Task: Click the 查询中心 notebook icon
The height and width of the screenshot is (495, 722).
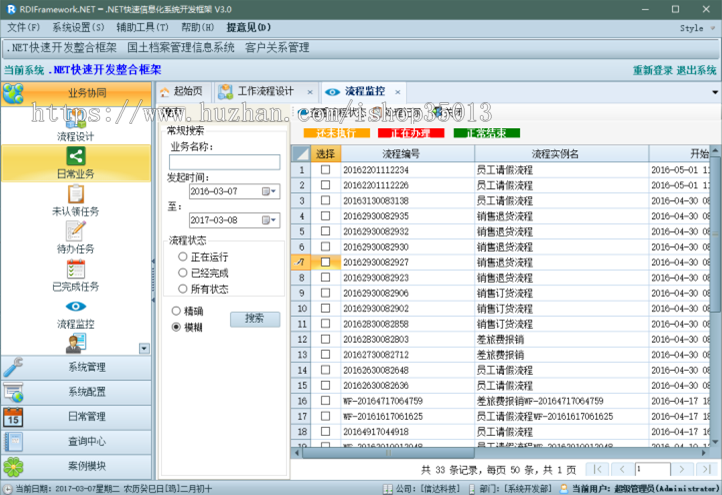Action: click(x=13, y=442)
